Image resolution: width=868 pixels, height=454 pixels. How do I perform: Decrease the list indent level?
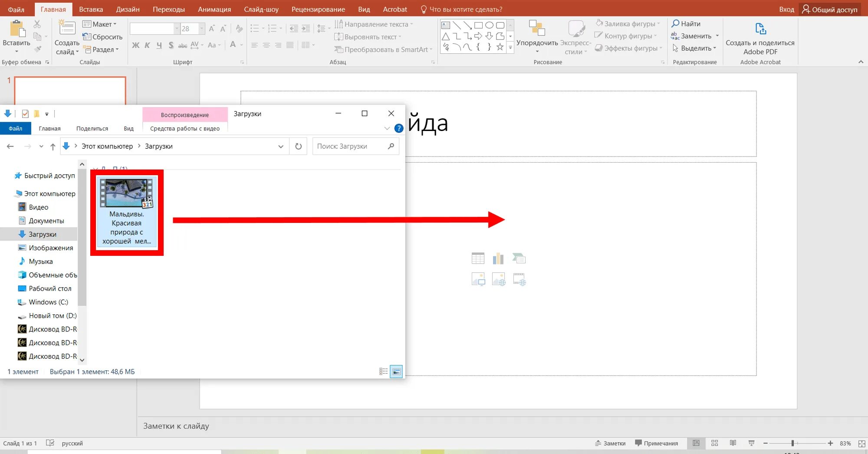pyautogui.click(x=294, y=29)
